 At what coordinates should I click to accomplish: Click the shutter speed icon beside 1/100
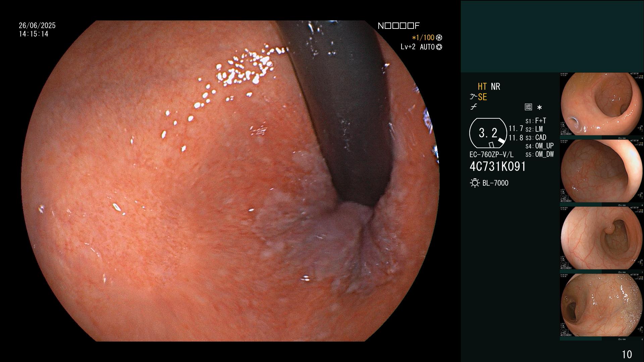439,38
